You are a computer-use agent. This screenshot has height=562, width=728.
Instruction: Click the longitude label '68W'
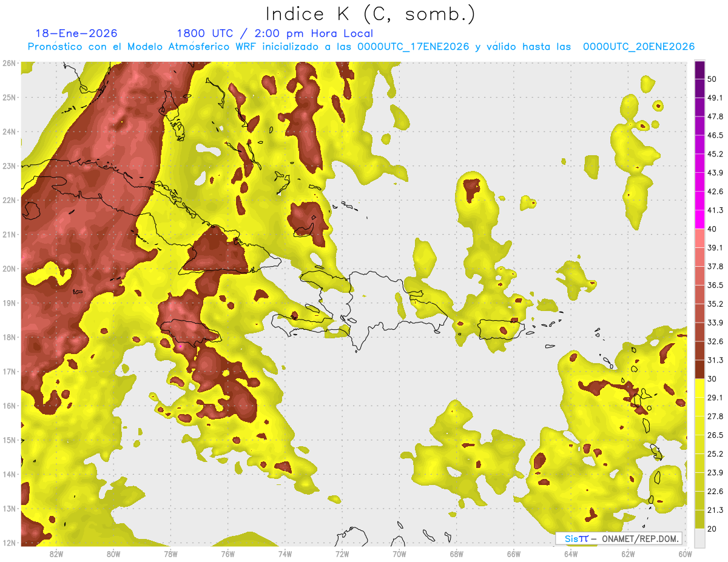click(x=457, y=554)
